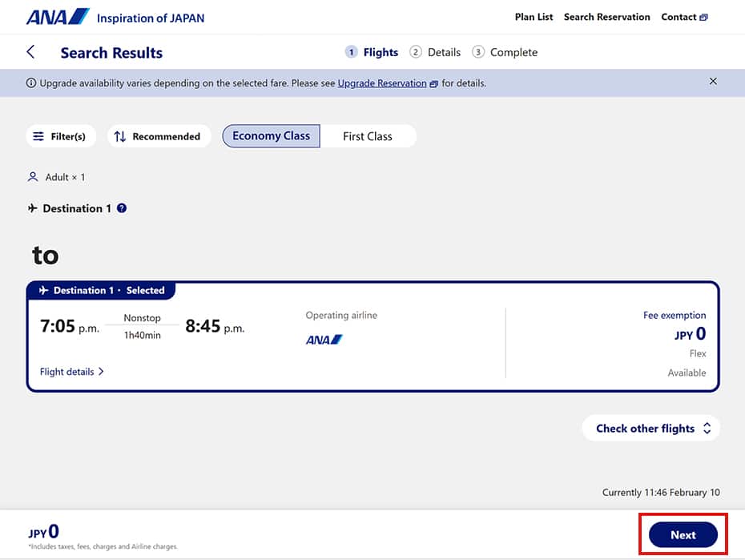Click the Adult passenger person icon
The height and width of the screenshot is (560, 745).
click(x=32, y=177)
